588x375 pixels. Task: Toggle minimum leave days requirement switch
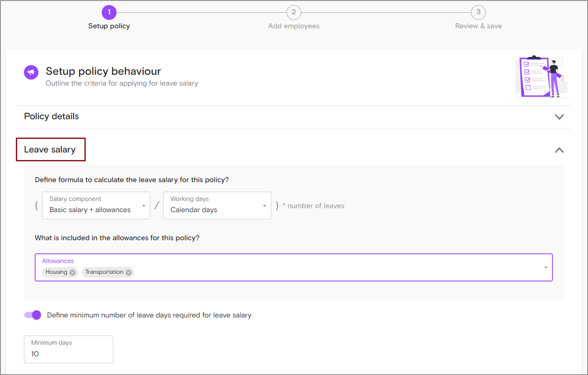click(x=33, y=315)
